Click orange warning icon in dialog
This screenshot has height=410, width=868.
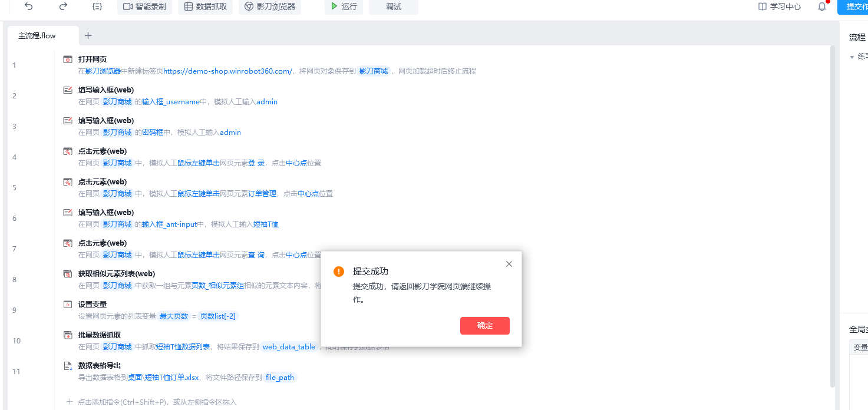pyautogui.click(x=338, y=272)
